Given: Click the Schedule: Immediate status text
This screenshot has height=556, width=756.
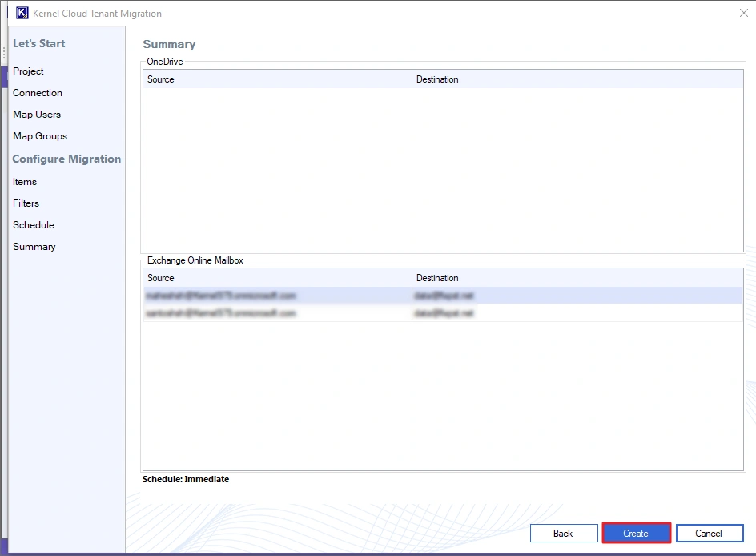Looking at the screenshot, I should (x=185, y=479).
